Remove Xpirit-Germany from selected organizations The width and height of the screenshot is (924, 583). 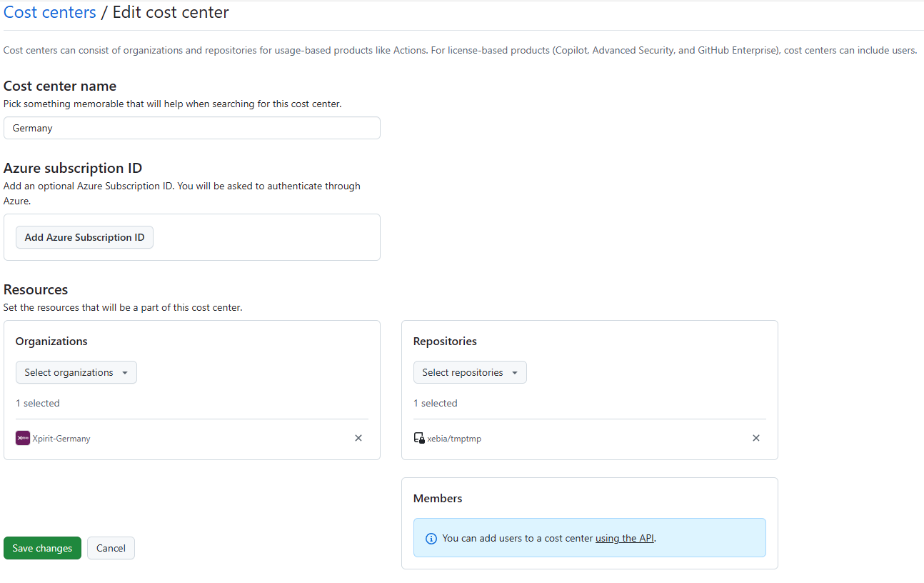point(358,438)
